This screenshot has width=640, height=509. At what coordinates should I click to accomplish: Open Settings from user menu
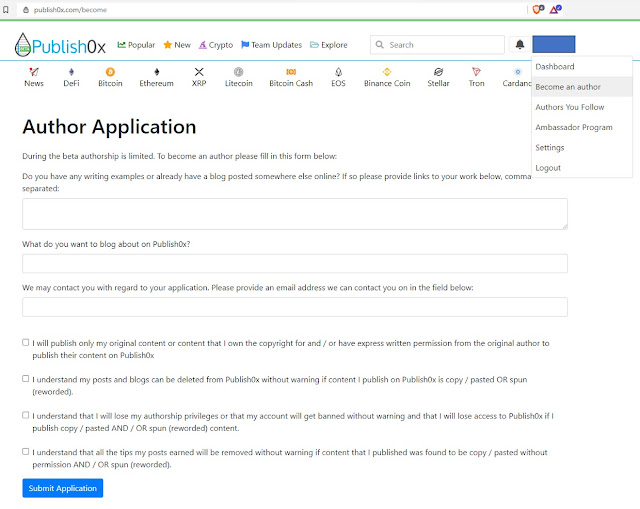(582, 147)
